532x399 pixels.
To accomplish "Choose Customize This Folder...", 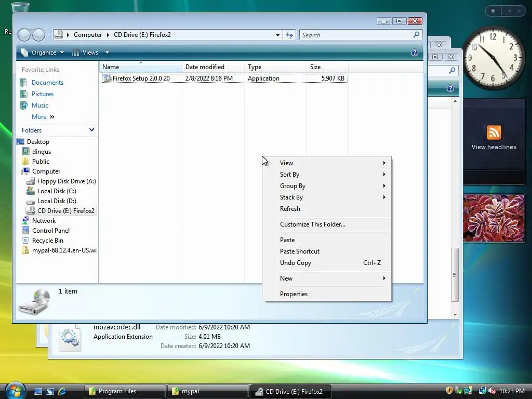I will (x=327, y=224).
